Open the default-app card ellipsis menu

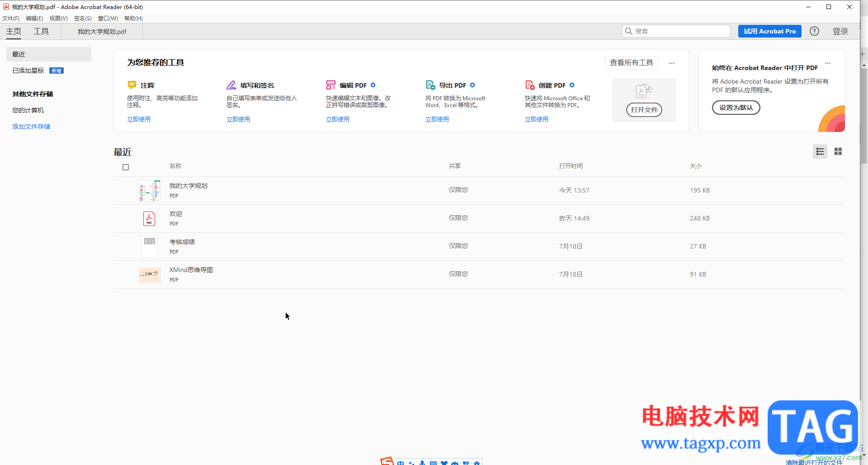828,63
